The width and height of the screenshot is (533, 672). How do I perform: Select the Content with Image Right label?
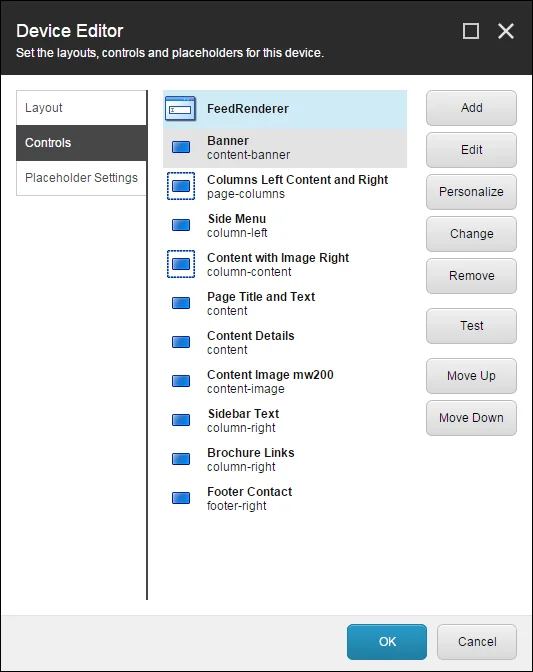pyautogui.click(x=278, y=258)
